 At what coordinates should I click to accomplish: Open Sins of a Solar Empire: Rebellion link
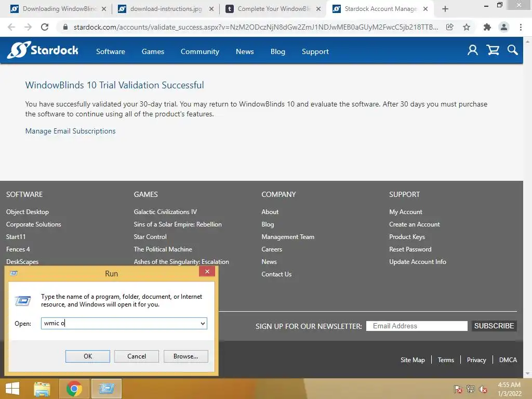click(178, 224)
